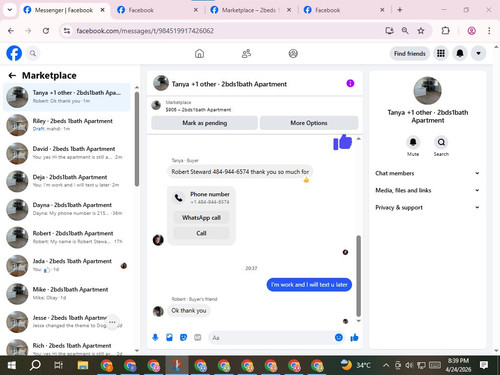Close the Marketplace – 2beds tab

pos(289,10)
